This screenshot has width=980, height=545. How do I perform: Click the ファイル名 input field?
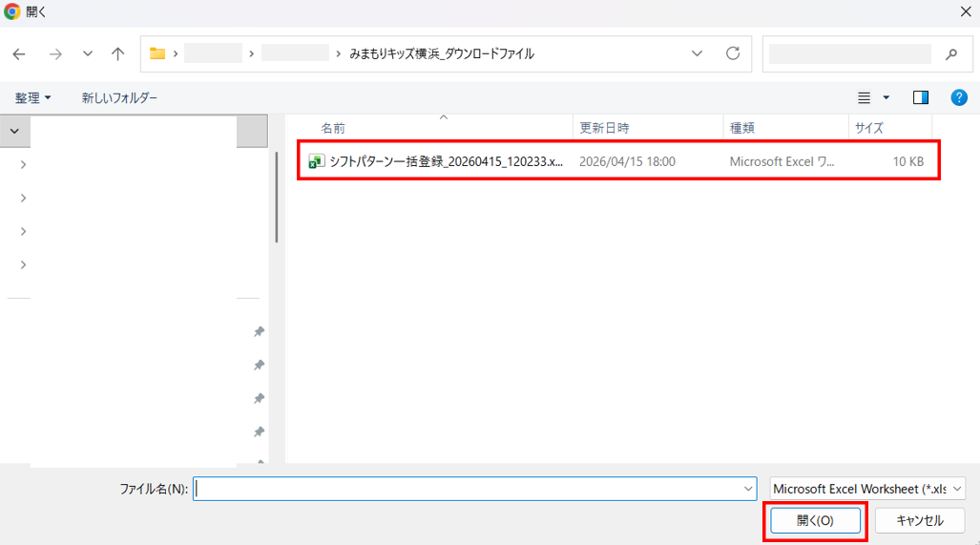pos(468,489)
